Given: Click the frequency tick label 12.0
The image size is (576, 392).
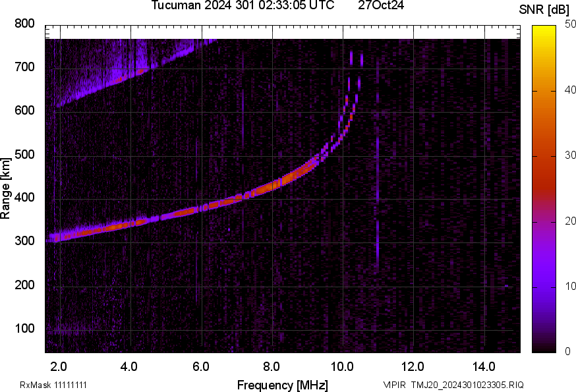Looking at the screenshot, I should pos(413,367).
